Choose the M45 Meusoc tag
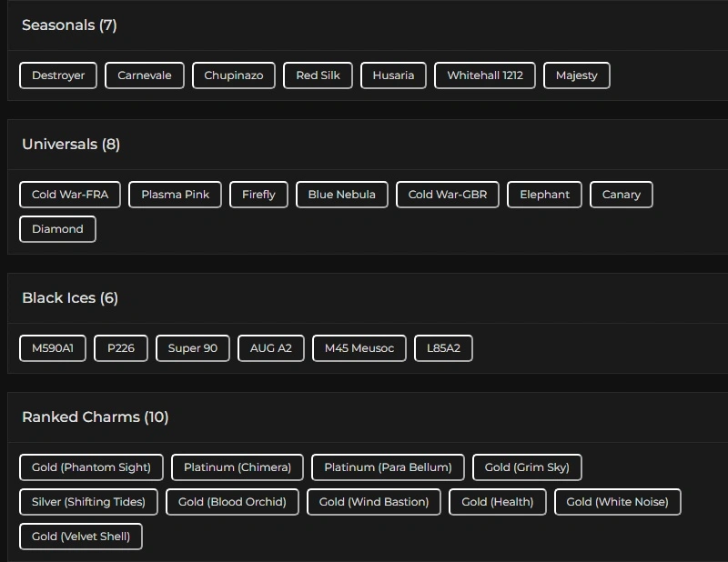Screen dimensions: 728x562 359,348
